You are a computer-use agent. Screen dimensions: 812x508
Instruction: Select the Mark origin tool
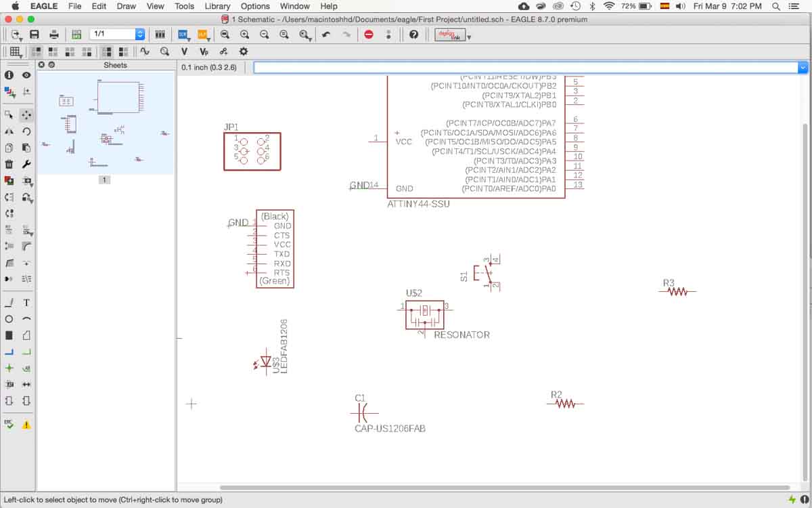[x=26, y=91]
